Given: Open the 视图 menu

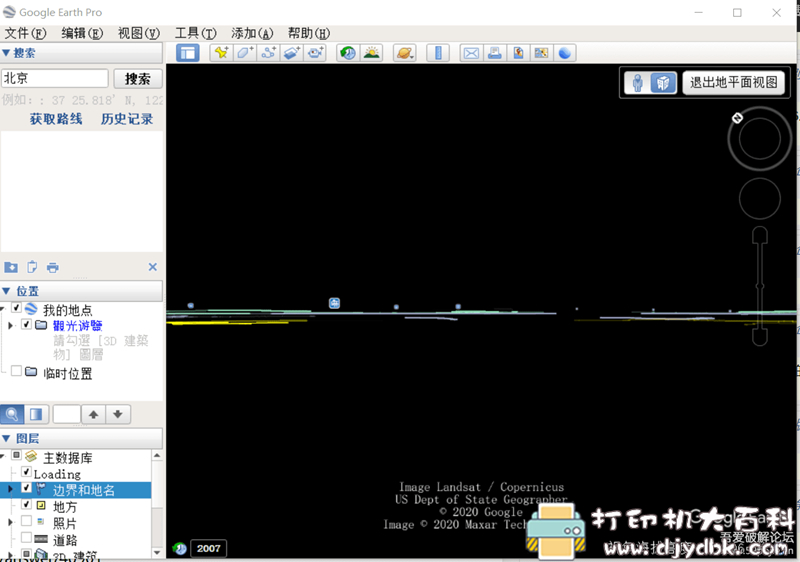Looking at the screenshot, I should pos(139,34).
